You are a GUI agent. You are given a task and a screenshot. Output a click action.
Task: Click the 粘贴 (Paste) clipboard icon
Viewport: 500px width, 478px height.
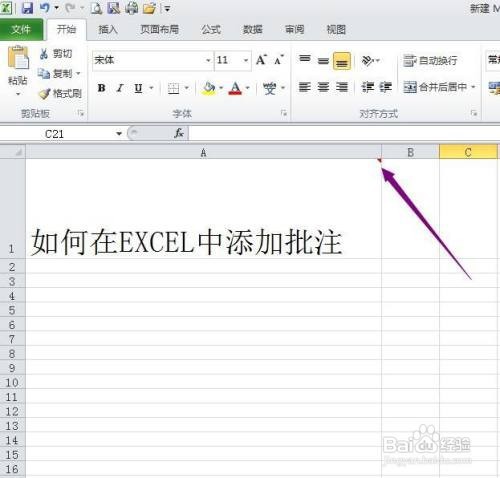click(18, 58)
